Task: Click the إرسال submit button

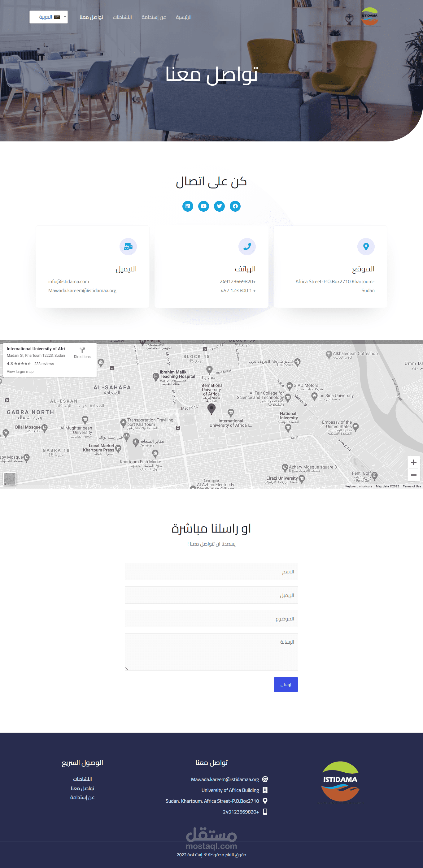Action: 286,684
